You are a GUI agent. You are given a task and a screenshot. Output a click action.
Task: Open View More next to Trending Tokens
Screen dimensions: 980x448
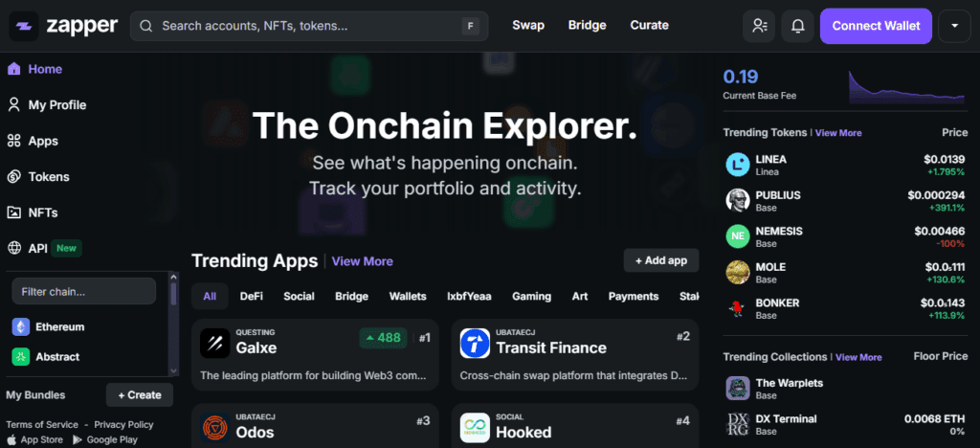pos(838,133)
